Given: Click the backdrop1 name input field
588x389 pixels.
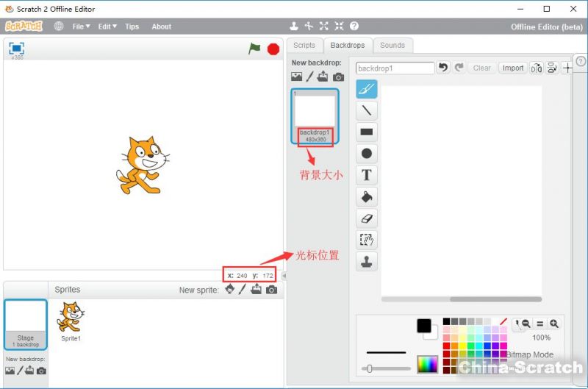Looking at the screenshot, I should point(395,68).
